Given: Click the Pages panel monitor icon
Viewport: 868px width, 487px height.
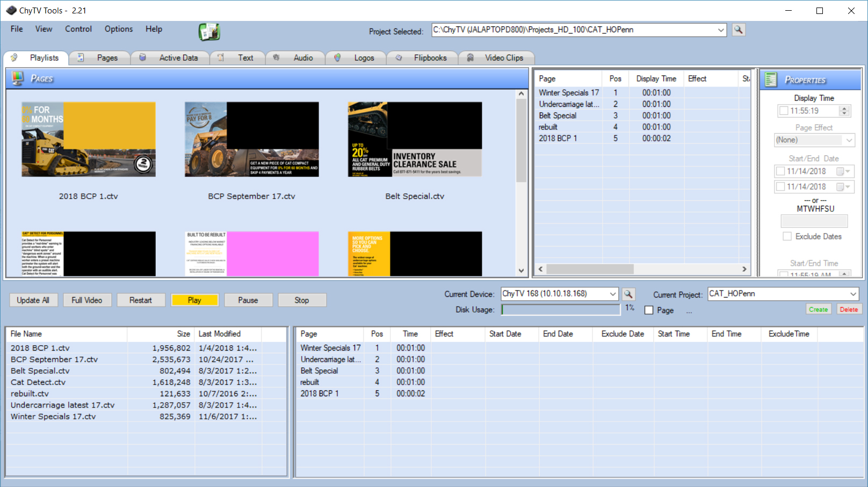Looking at the screenshot, I should [18, 78].
